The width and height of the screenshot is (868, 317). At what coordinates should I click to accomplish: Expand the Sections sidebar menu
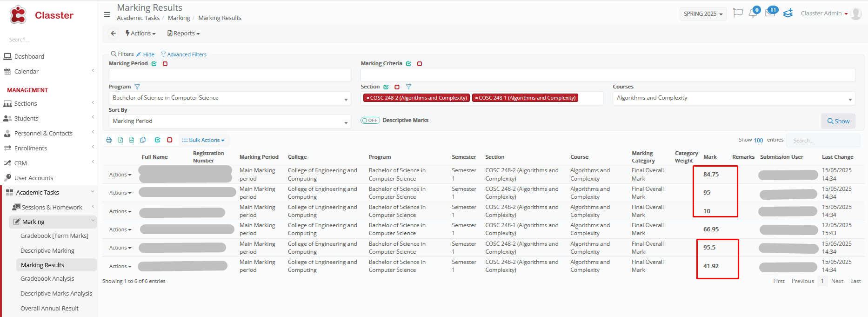[x=48, y=104]
